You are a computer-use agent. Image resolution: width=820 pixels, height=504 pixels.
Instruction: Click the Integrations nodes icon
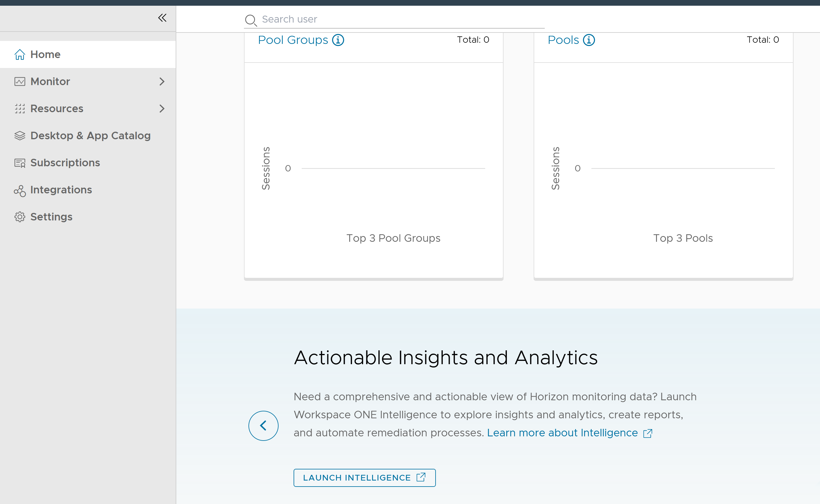20,191
